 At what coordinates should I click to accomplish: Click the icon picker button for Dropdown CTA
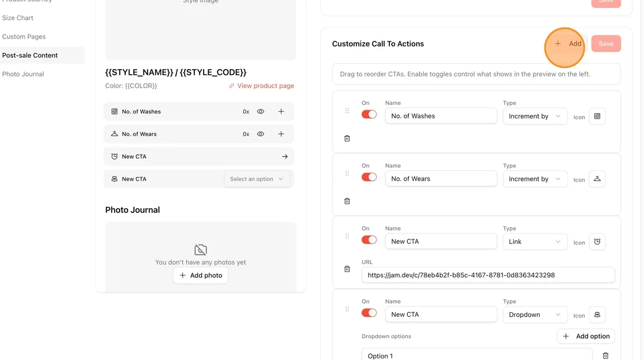(x=597, y=315)
